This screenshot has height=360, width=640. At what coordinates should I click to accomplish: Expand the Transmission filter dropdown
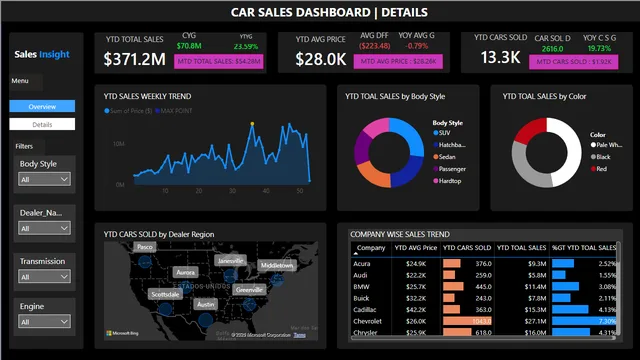pos(44,277)
